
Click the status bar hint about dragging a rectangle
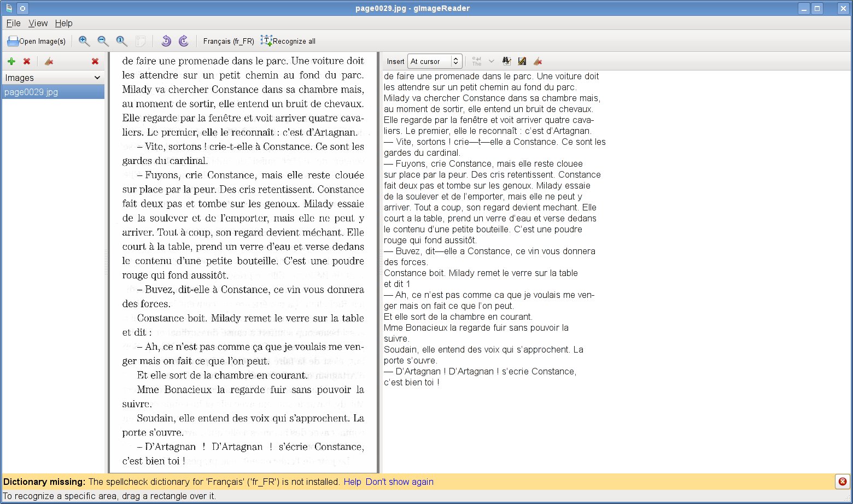[x=109, y=496]
